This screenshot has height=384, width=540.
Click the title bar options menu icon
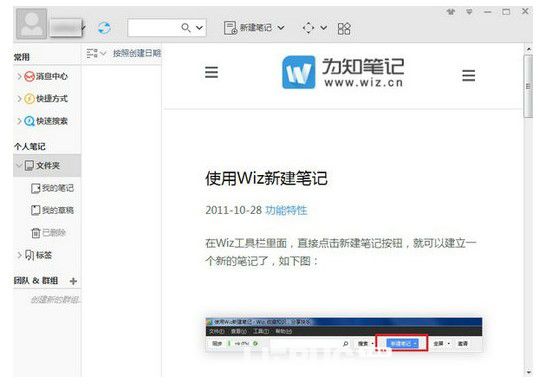(469, 12)
